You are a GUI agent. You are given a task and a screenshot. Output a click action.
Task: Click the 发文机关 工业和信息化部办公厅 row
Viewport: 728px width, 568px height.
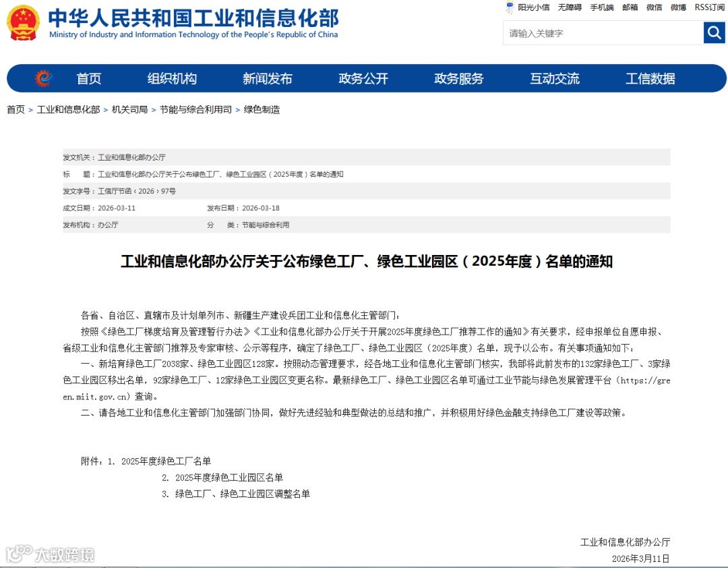point(366,157)
